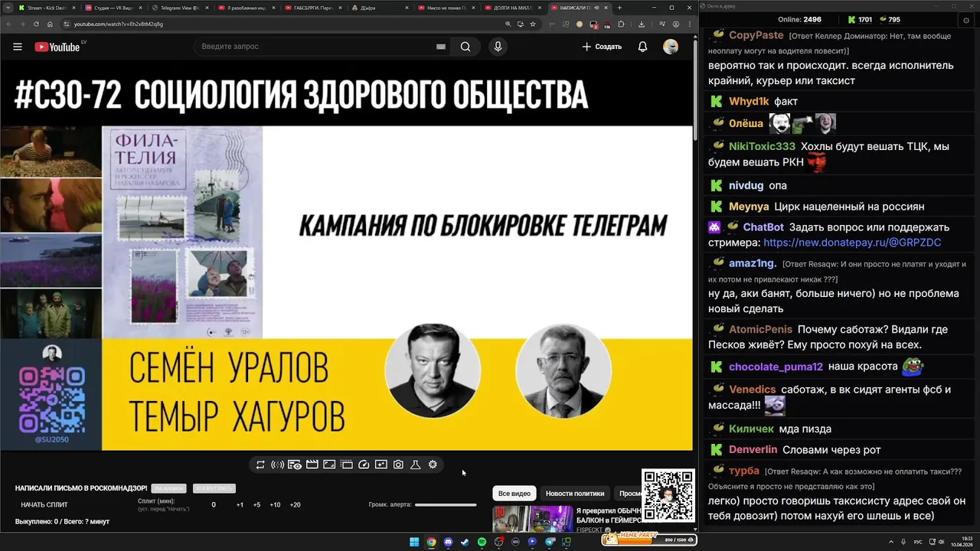The height and width of the screenshot is (551, 980).
Task: Click the clapperboard icon in player toolbar
Action: pyautogui.click(x=312, y=465)
